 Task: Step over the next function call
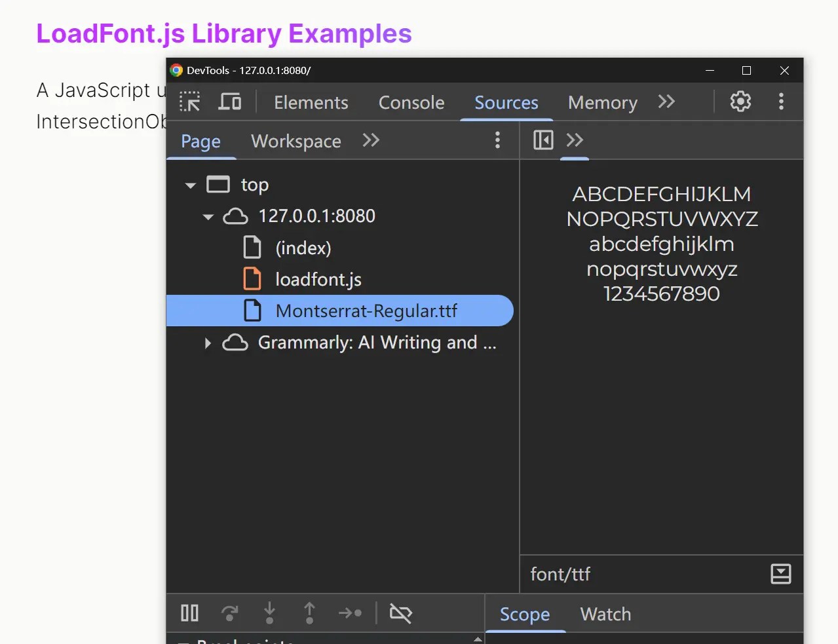(x=229, y=613)
